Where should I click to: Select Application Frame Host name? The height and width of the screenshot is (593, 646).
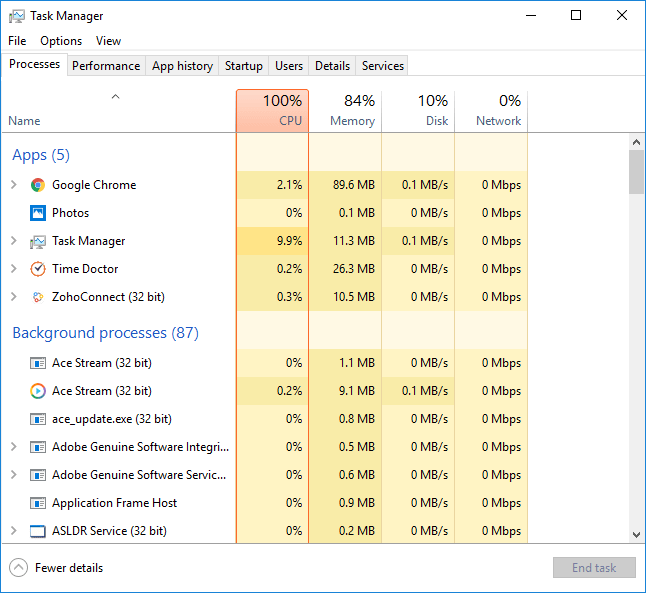(114, 503)
